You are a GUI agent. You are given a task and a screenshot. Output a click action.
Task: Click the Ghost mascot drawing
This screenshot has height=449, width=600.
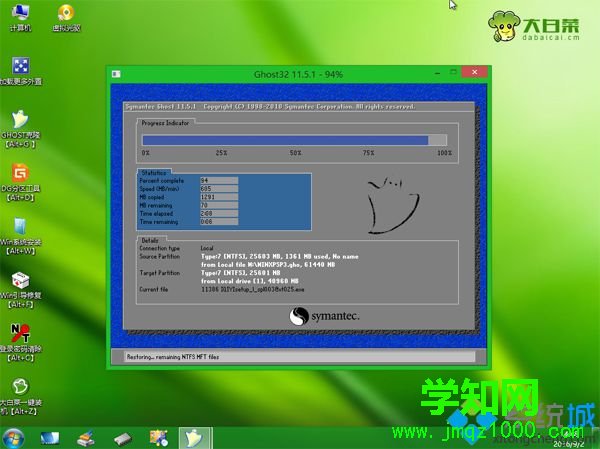click(x=393, y=206)
